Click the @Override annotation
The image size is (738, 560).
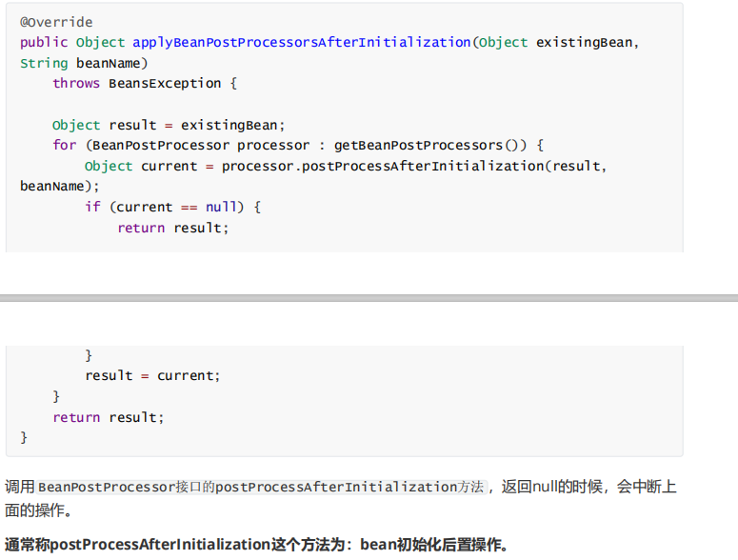click(x=56, y=22)
